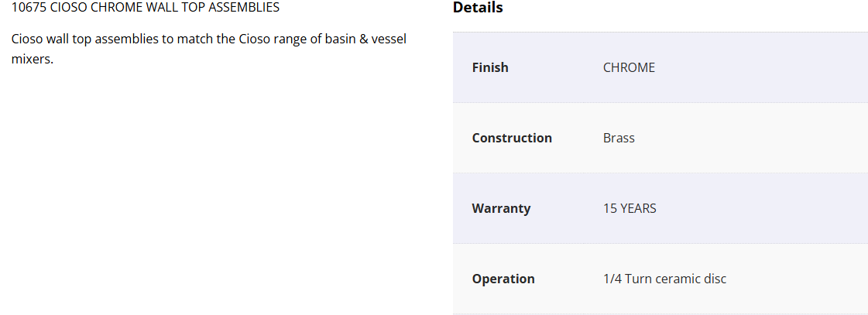The image size is (868, 315).
Task: Click the CHROME finish value in the table
Action: [x=629, y=67]
